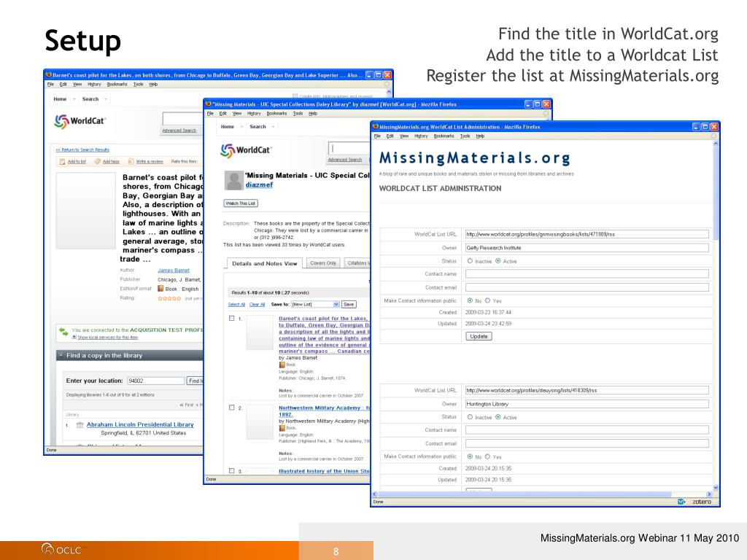
Task: Click the diazmef profile avatar picture
Action: pyautogui.click(x=233, y=181)
